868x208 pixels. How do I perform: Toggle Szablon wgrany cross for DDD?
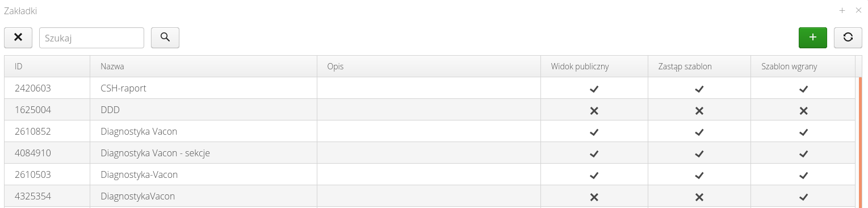click(803, 110)
